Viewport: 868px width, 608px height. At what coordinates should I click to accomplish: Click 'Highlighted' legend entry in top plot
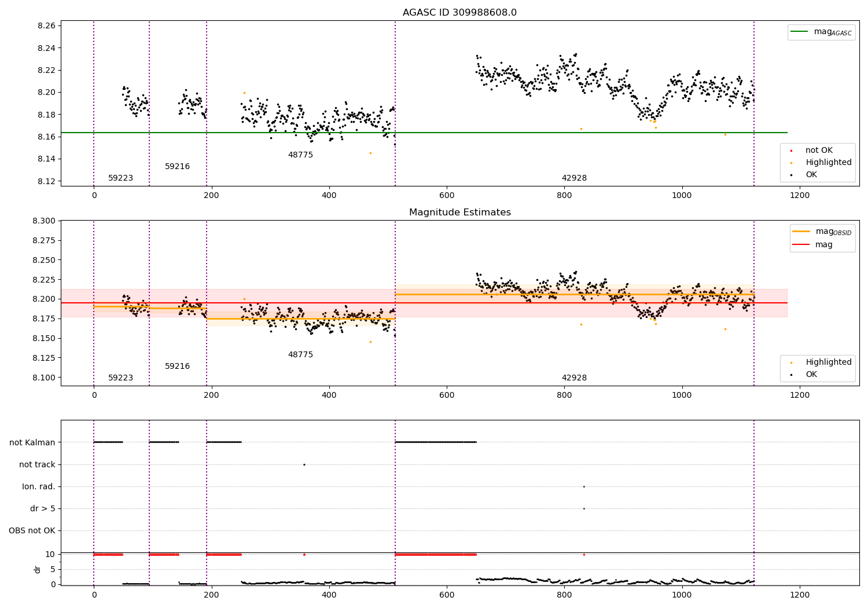click(822, 162)
